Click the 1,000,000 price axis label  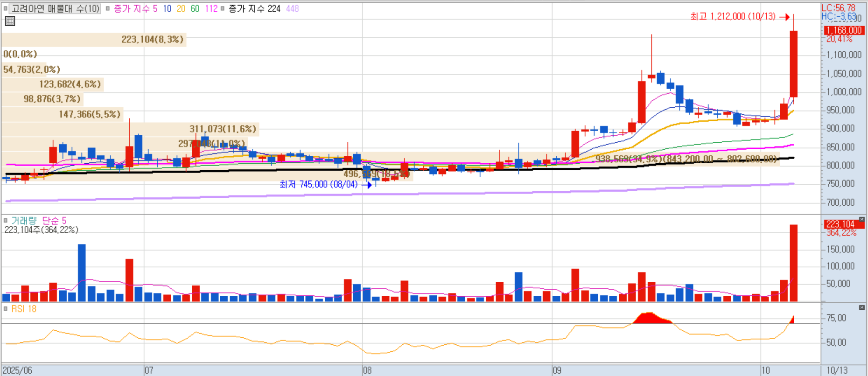click(x=844, y=91)
